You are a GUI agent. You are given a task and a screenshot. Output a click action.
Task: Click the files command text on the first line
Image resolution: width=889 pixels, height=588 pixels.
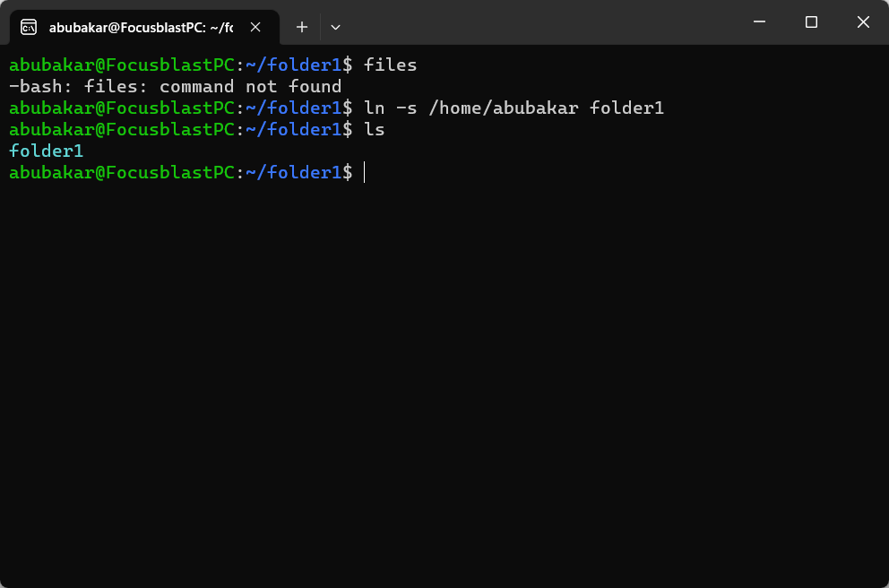(390, 65)
